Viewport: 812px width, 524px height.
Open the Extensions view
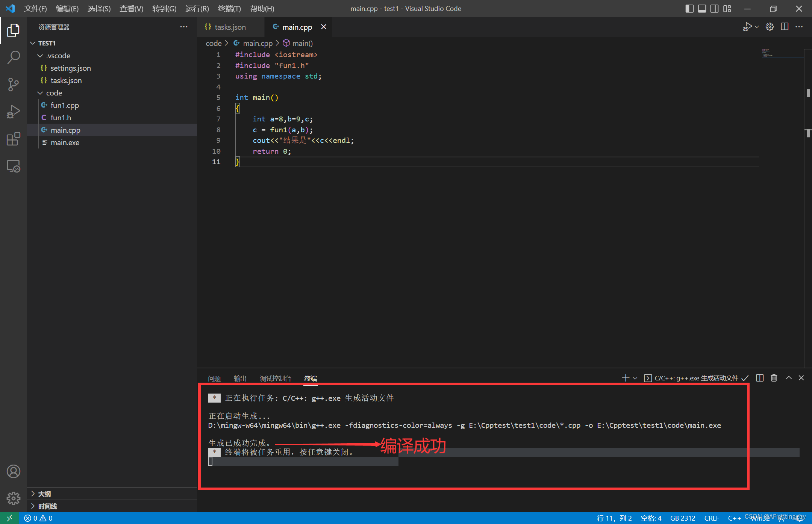point(14,139)
